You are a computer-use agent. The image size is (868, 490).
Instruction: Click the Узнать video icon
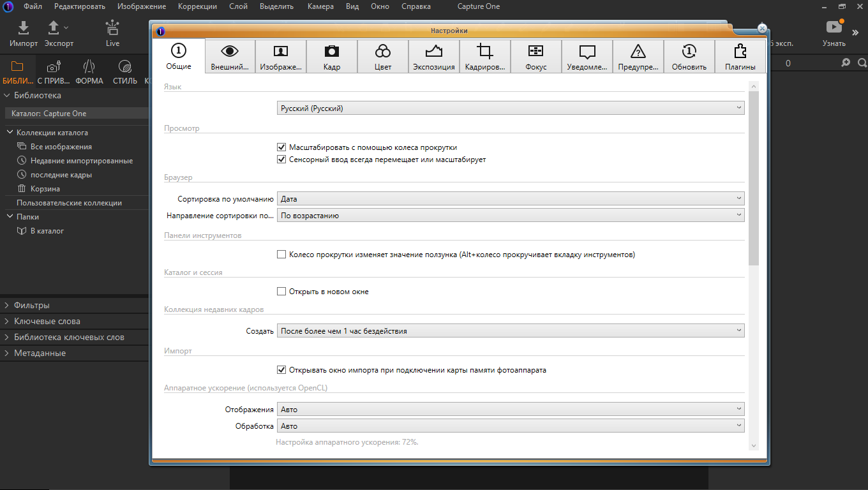834,27
